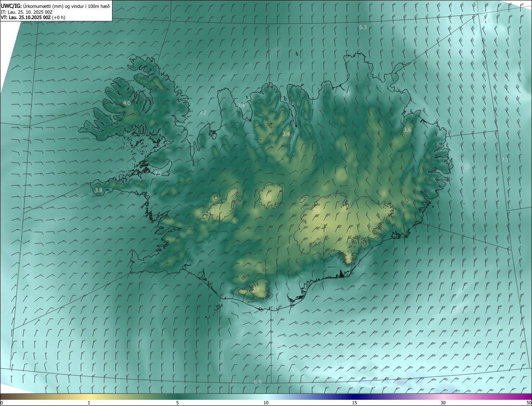
Task: Click the color scale tick label 50
Action: [529, 403]
